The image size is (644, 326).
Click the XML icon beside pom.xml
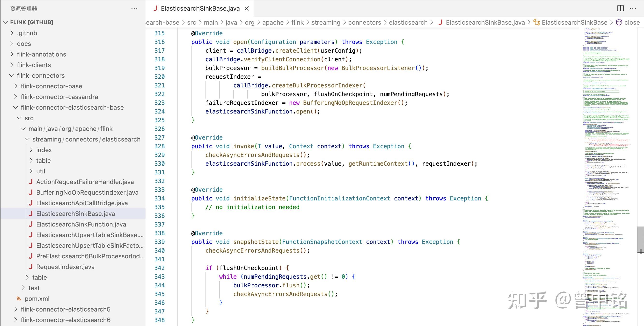[x=19, y=298]
